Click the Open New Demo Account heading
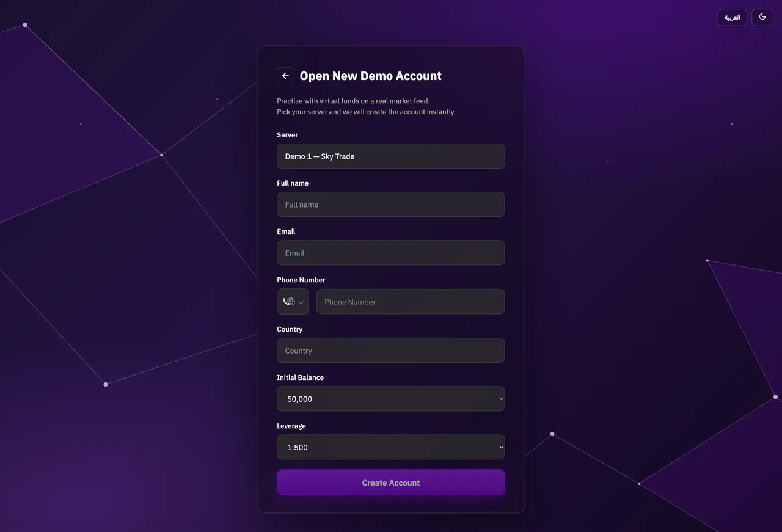782x532 pixels. coord(371,76)
